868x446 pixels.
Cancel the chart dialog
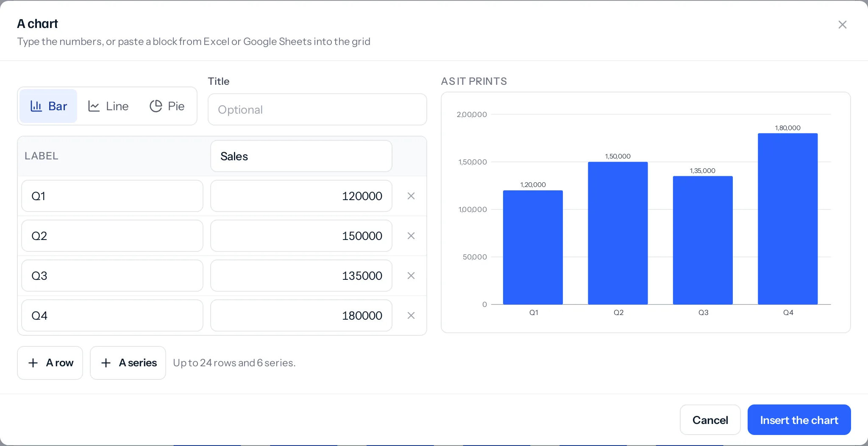click(710, 420)
